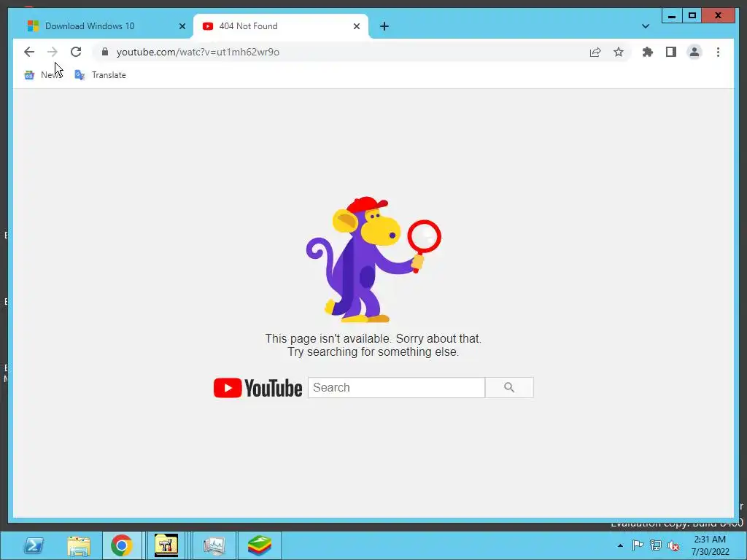This screenshot has width=747, height=560.
Task: Click the monkey with magnifying glass image
Action: point(373,260)
